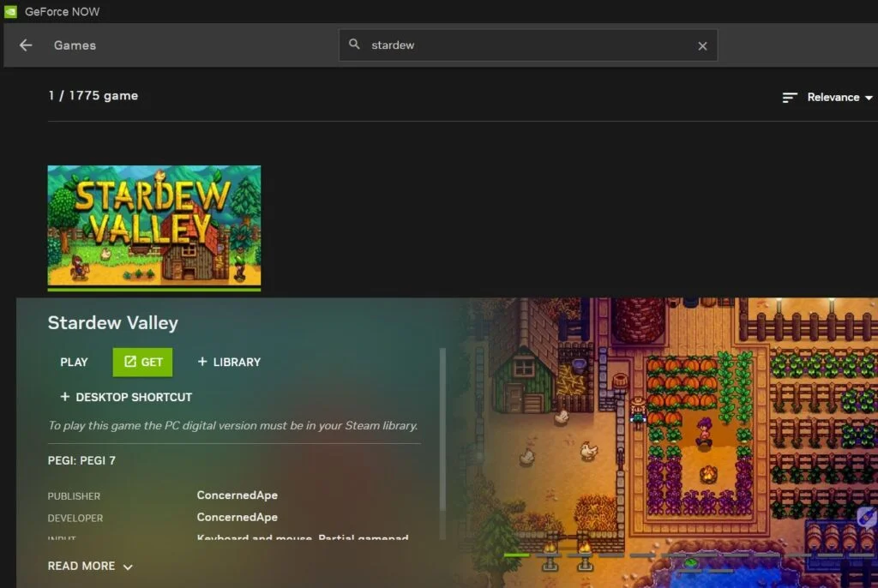Click the 1 / 1775 game count text
The height and width of the screenshot is (588, 878).
93,96
